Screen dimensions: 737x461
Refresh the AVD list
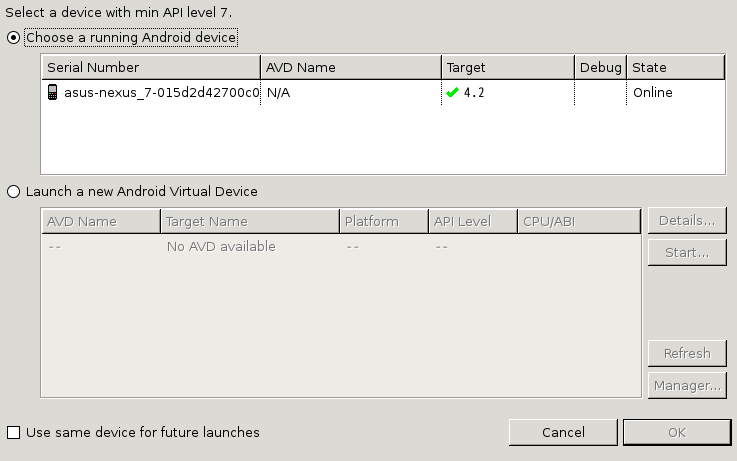coord(687,353)
